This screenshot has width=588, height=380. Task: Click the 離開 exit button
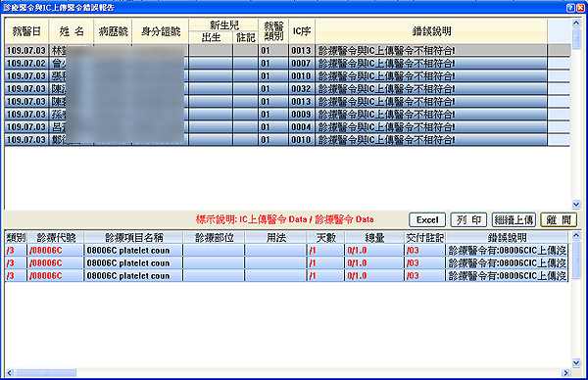tap(559, 220)
